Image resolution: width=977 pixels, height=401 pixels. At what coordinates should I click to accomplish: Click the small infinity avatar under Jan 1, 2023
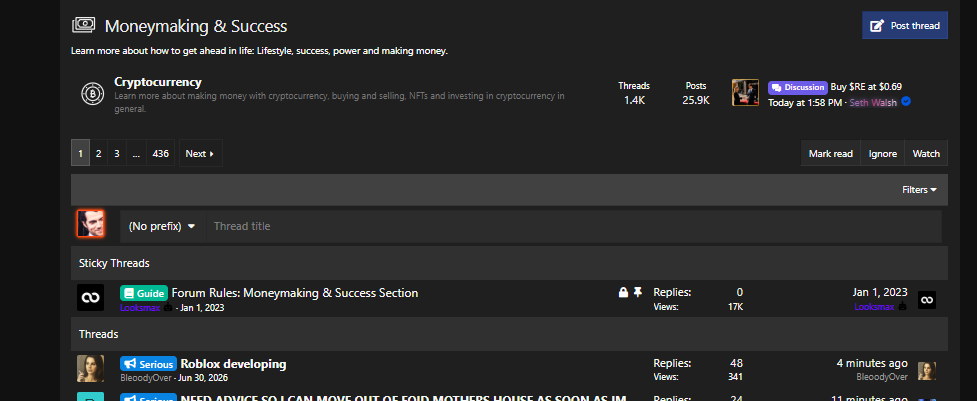coord(927,300)
